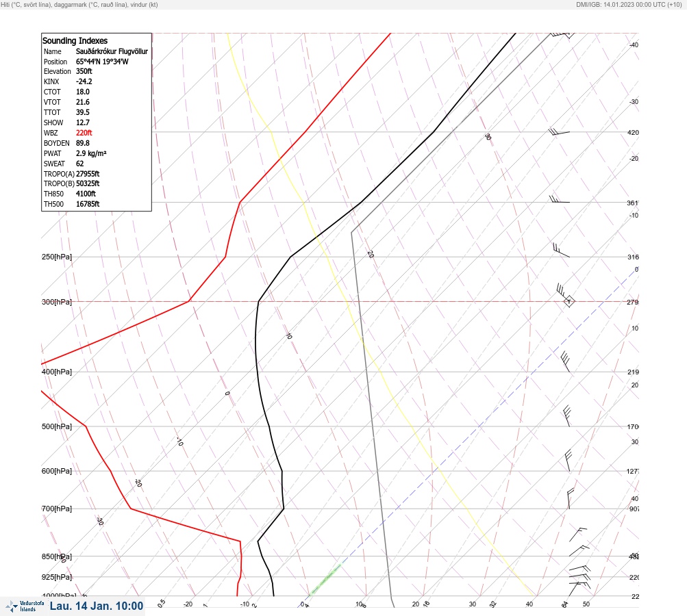687x616 pixels.
Task: Click the 500[hPa] pressure level label
Action: coord(57,426)
